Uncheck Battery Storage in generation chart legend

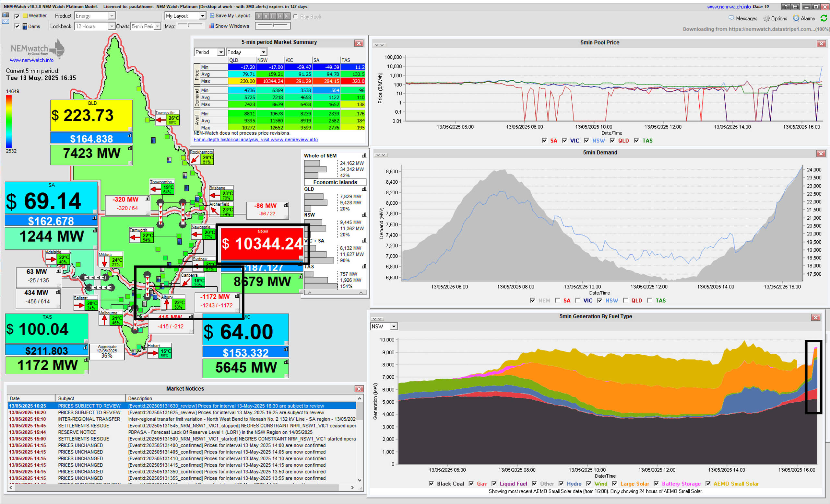point(656,484)
